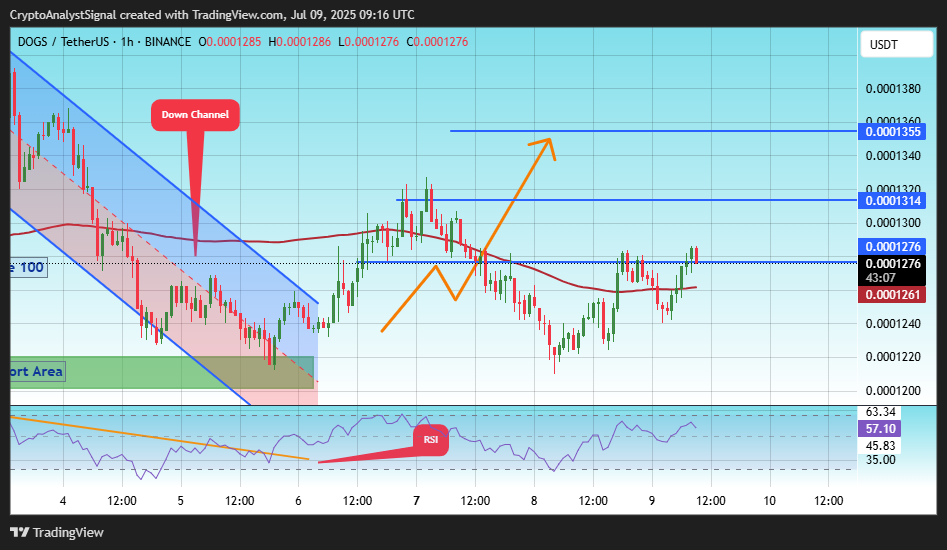Screen dimensions: 947x550
Task: Click the 0.0001220 price axis tick
Action: (x=893, y=357)
